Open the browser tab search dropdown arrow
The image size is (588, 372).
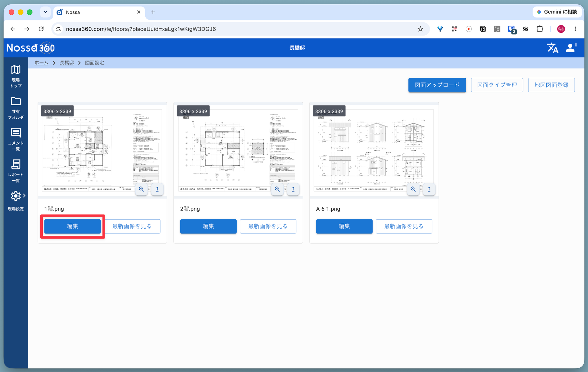coord(45,12)
